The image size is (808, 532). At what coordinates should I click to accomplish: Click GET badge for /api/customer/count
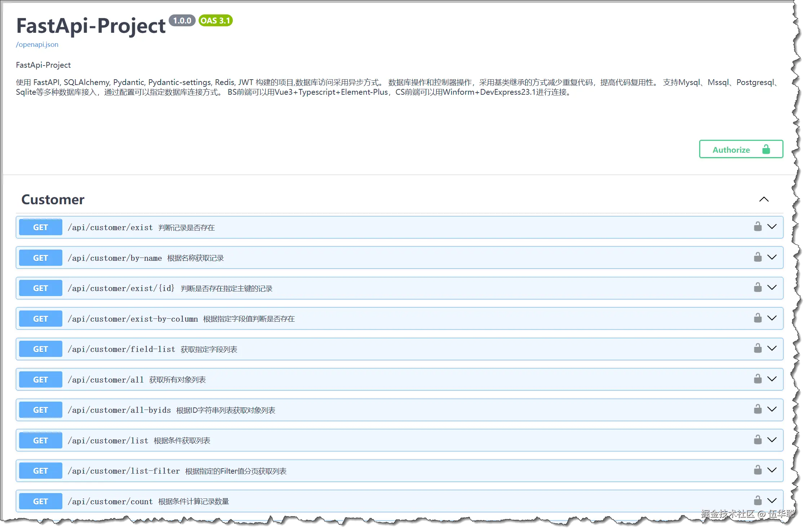(x=40, y=501)
